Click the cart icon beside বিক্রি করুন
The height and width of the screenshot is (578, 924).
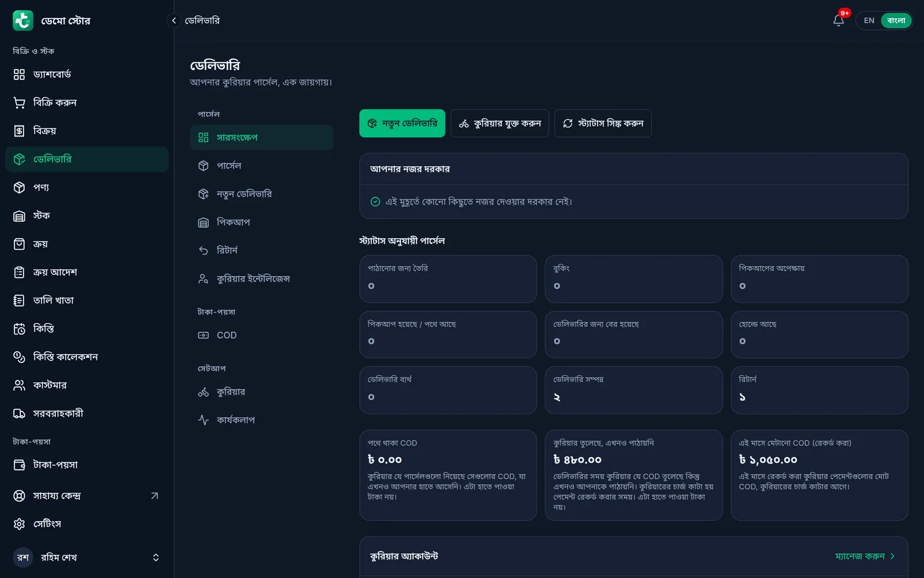[19, 102]
